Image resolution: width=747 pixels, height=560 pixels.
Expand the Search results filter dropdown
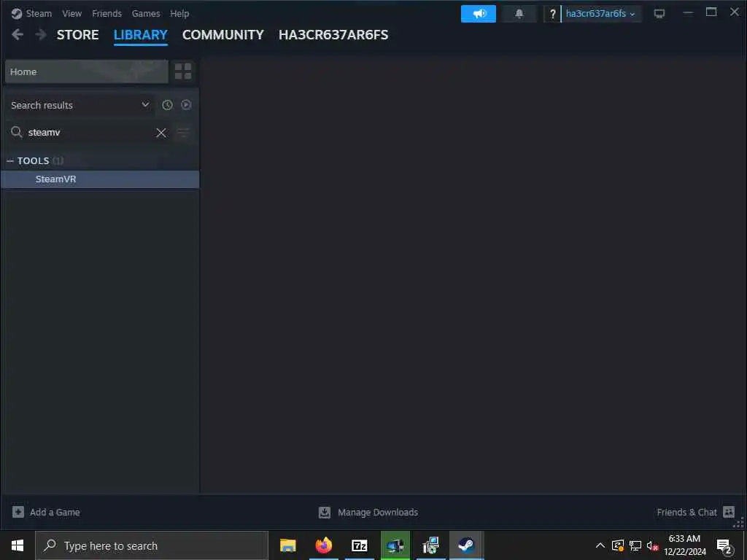(x=80, y=105)
